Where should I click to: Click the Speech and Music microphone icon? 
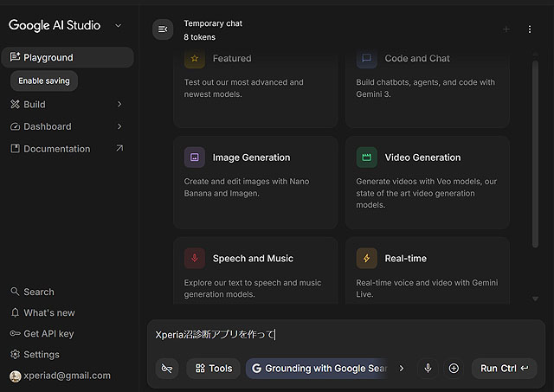195,258
